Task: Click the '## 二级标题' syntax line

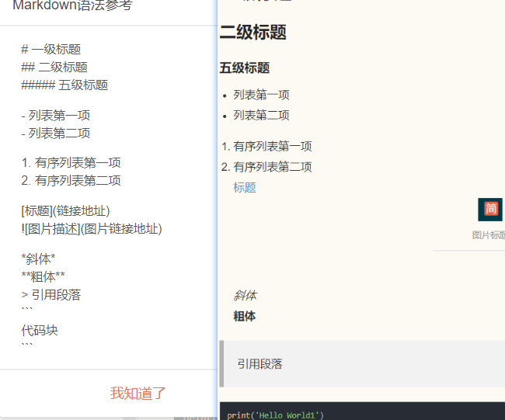Action: [x=54, y=68]
